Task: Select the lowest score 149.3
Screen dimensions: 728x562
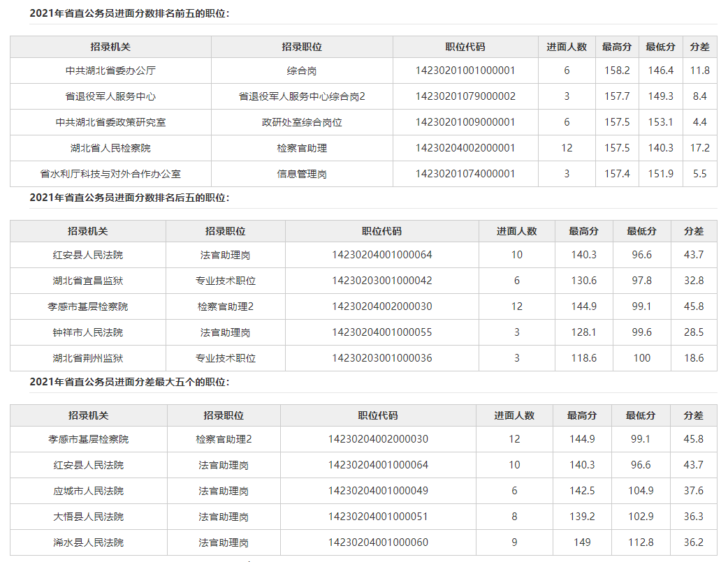Action: [x=661, y=96]
